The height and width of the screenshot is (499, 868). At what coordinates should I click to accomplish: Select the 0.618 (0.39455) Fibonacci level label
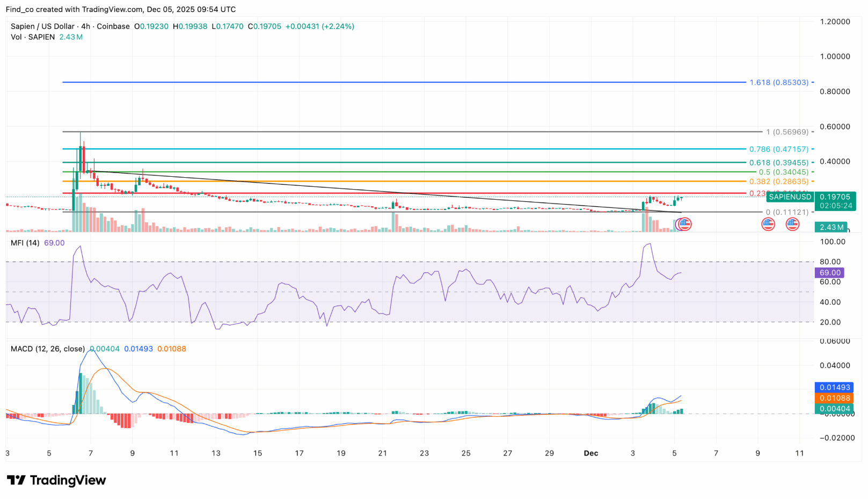tap(778, 162)
